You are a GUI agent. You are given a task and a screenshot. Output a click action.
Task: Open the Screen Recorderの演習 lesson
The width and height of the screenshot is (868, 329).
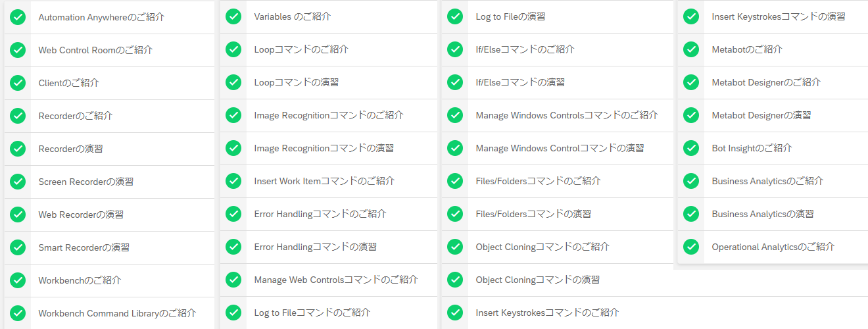[109, 182]
